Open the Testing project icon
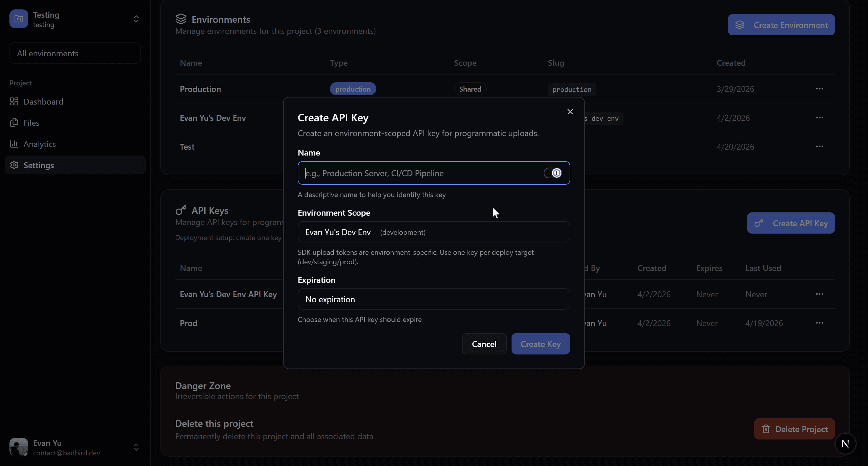Screen dimensions: 868x466 tap(19, 19)
